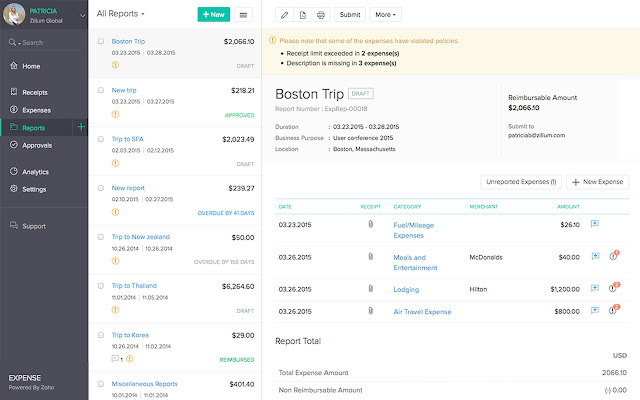Viewport: 640px width, 400px height.
Task: Open the Meals and Entertainment category link
Action: pos(415,263)
